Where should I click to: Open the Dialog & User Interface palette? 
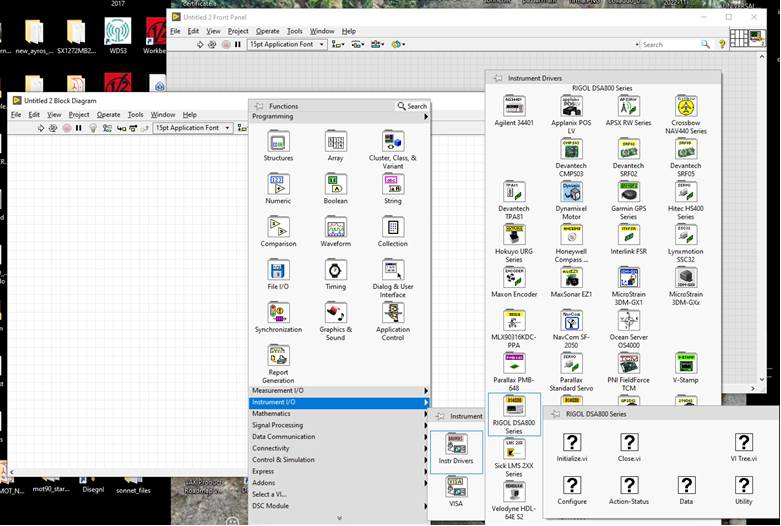(392, 270)
